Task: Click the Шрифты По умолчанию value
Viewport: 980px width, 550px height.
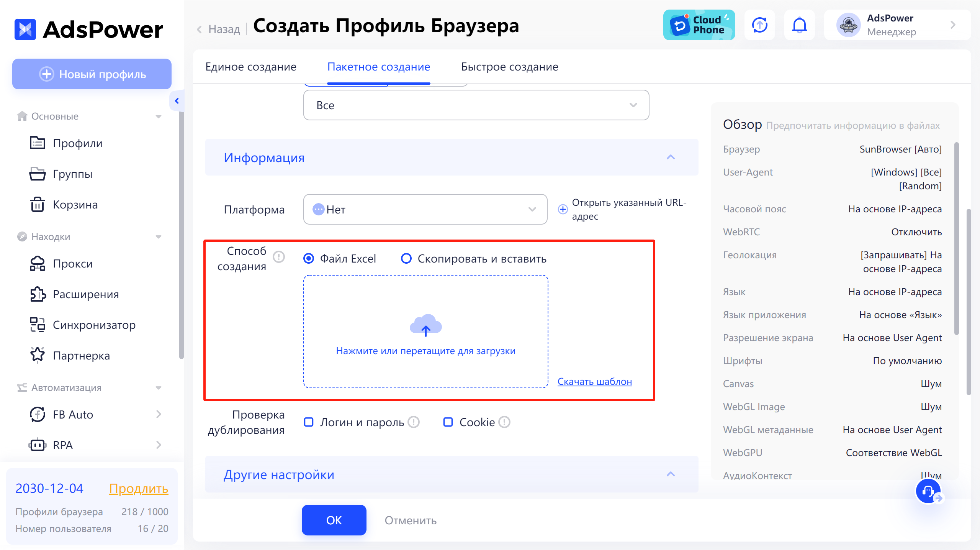Action: coord(907,361)
